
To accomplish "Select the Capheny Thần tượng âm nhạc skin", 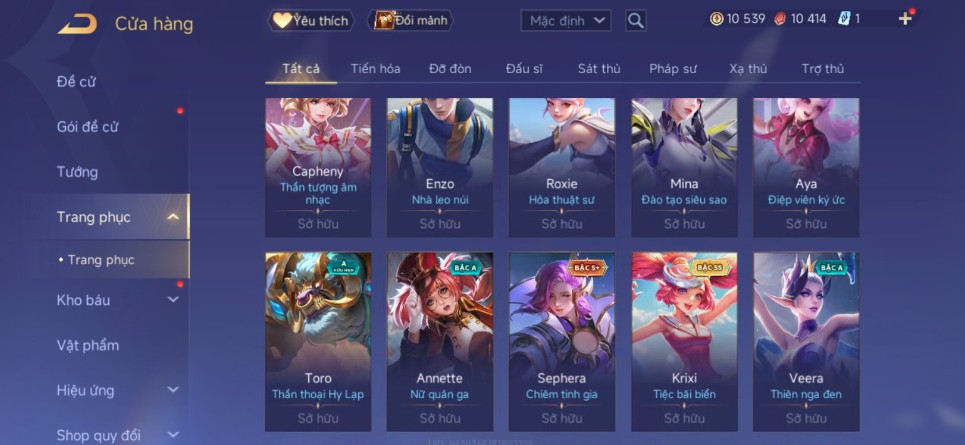I will (318, 167).
